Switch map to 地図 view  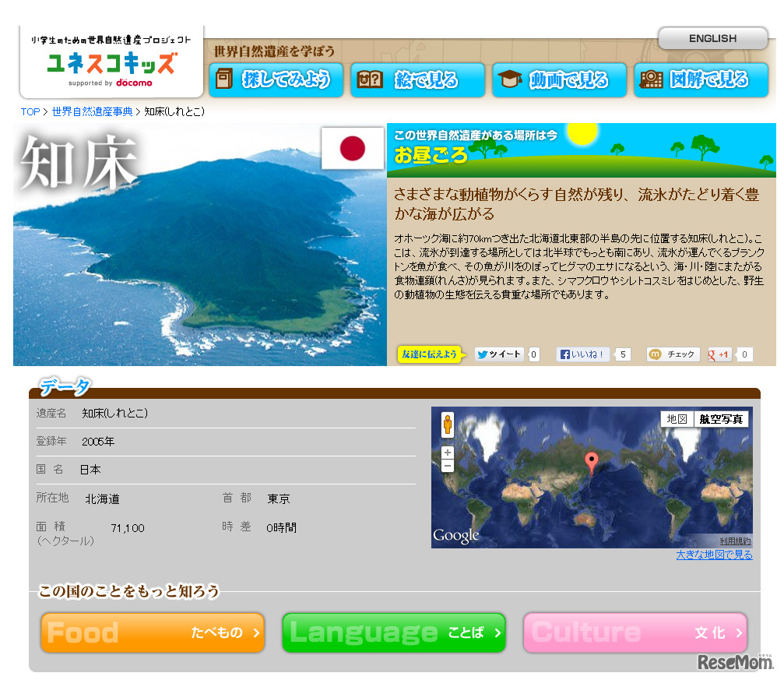click(x=676, y=418)
